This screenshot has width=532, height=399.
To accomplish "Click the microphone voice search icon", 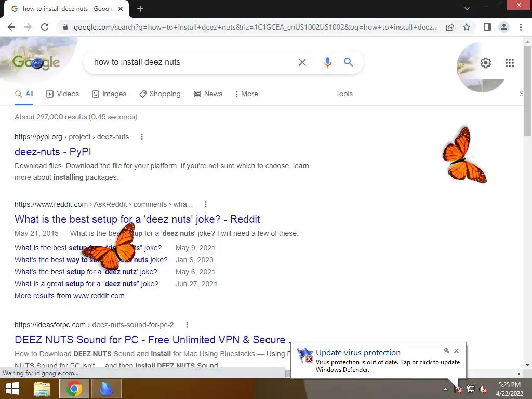I will coord(327,62).
